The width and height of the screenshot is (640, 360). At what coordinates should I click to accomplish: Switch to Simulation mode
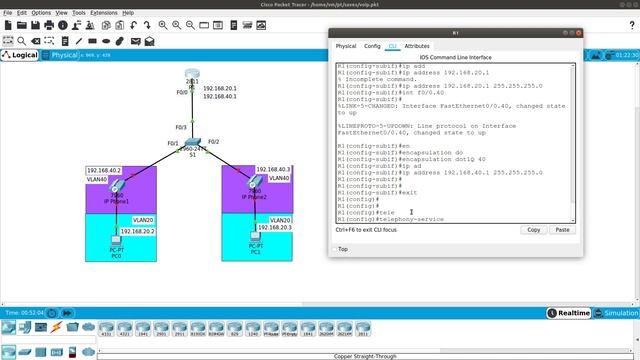[616, 313]
